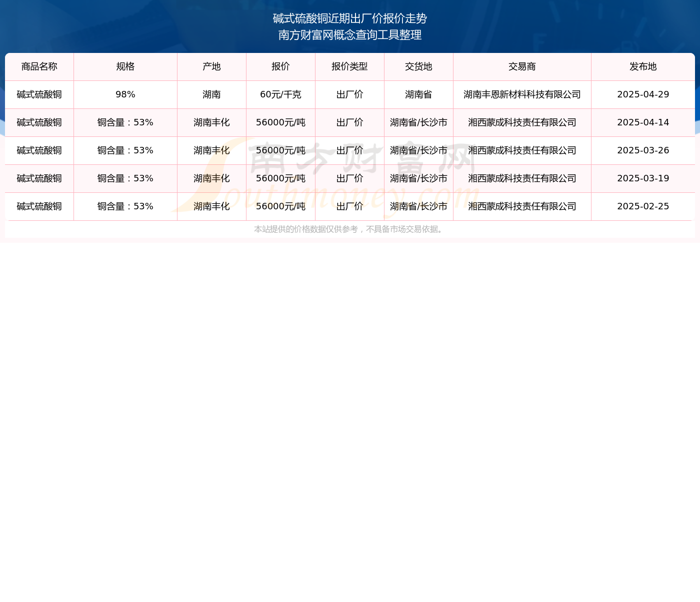This screenshot has height=602, width=700.
Task: Click the subtitle 南方财富网概念查询工具整理
Action: [x=350, y=35]
